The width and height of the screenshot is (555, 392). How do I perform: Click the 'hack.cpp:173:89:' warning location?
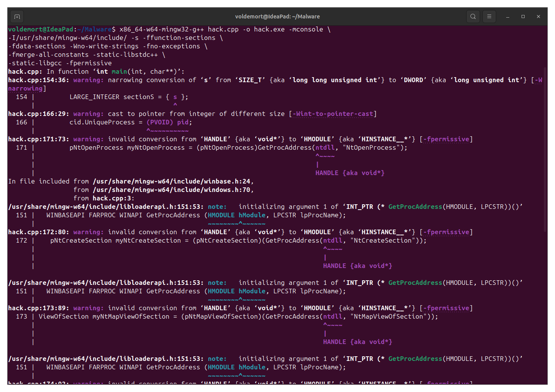39,308
